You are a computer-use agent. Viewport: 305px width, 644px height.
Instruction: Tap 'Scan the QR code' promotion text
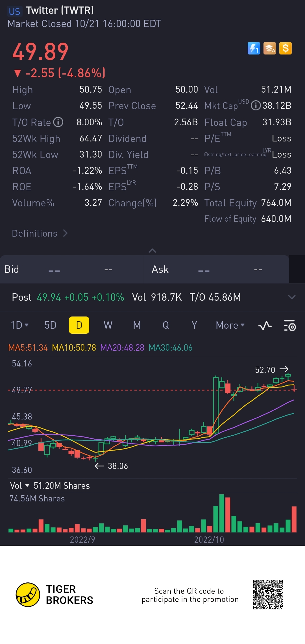click(190, 595)
